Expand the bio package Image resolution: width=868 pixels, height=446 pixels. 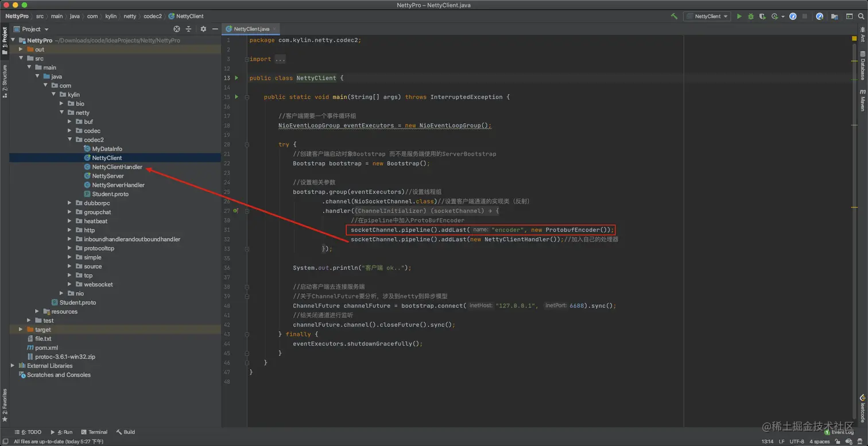[x=62, y=103]
